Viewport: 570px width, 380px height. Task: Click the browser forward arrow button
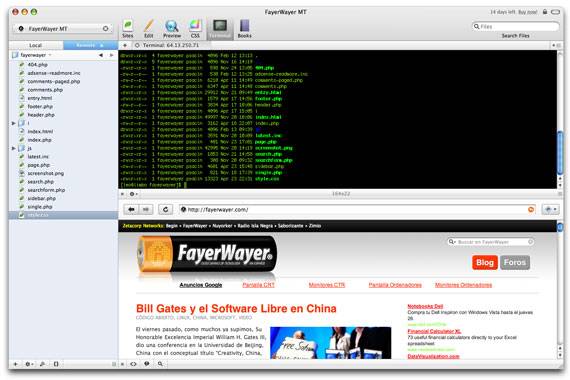click(145, 209)
